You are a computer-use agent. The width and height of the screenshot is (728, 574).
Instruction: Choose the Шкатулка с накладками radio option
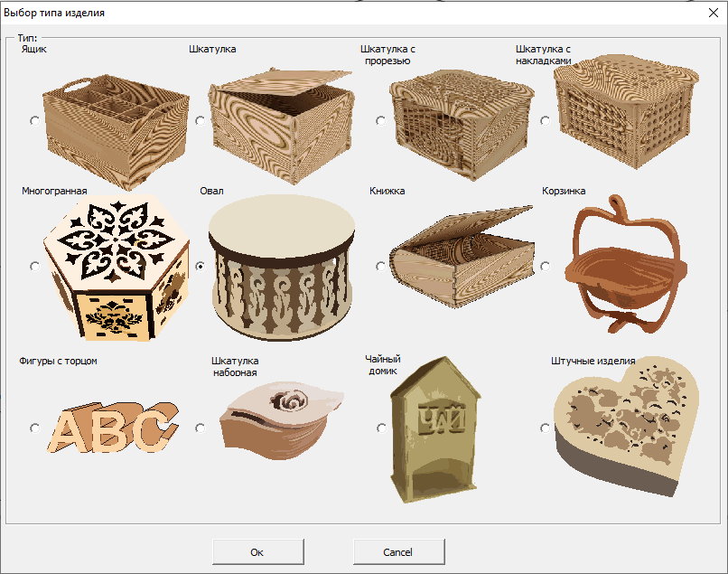click(546, 121)
